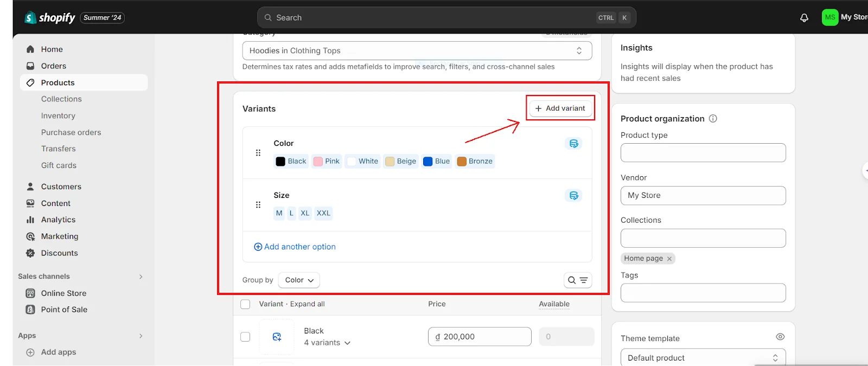This screenshot has width=868, height=366.
Task: Open Transfers in the sidebar
Action: pyautogui.click(x=59, y=149)
